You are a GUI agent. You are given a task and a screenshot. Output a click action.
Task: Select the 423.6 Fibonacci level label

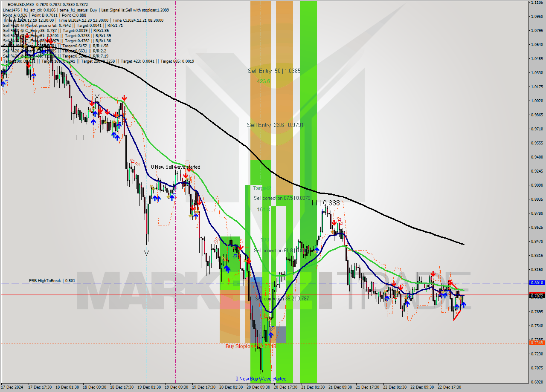(x=263, y=81)
